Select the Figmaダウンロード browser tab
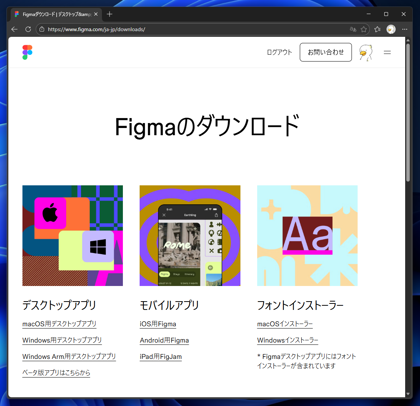This screenshot has height=406, width=420. [56, 14]
